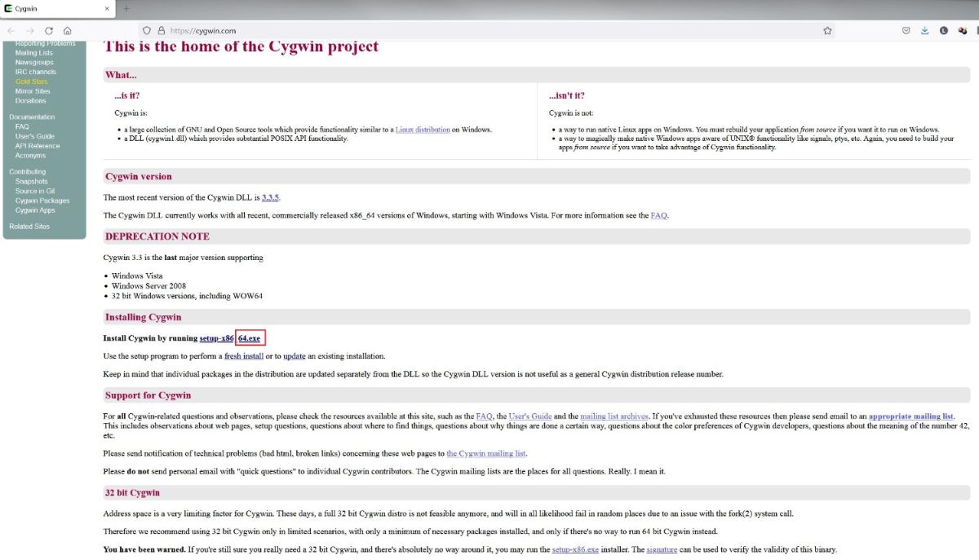Click the '...is it?' subheading

click(127, 96)
